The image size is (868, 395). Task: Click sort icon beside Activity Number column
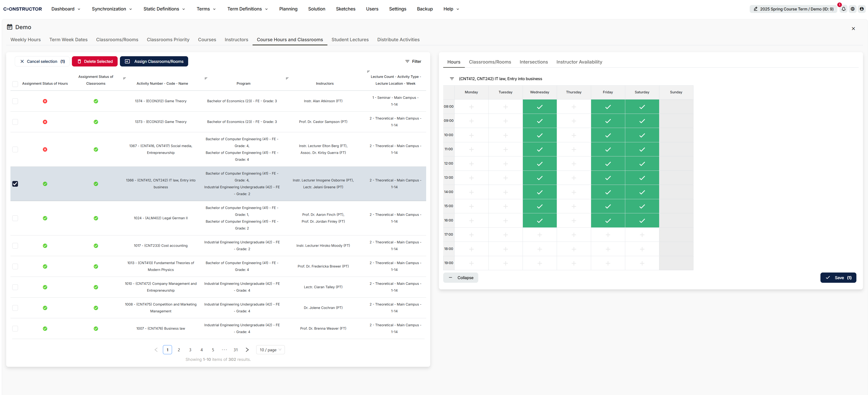[206, 79]
